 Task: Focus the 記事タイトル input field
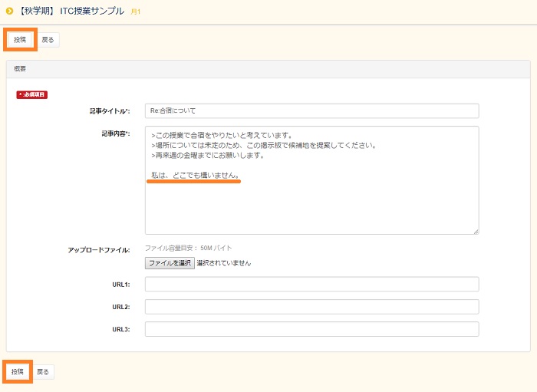click(311, 111)
